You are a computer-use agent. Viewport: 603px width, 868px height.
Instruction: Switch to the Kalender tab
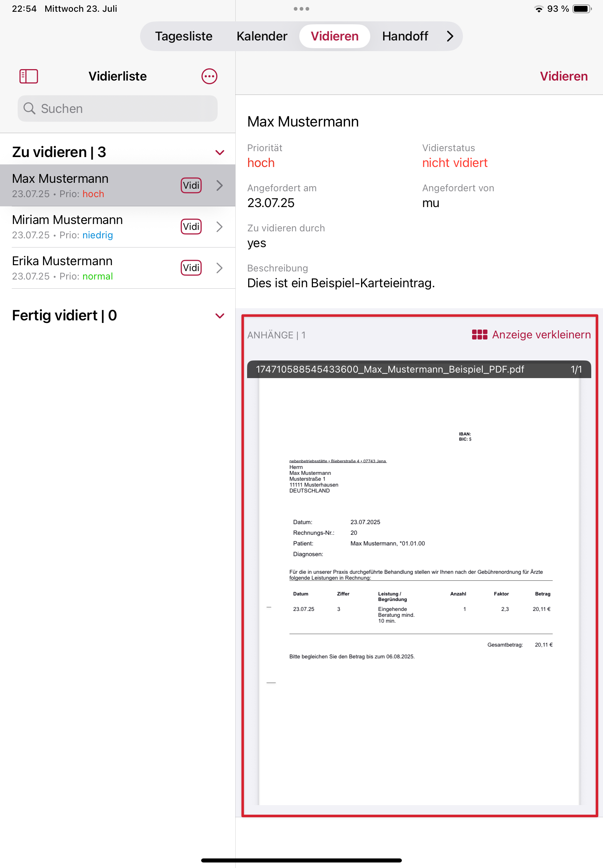[262, 36]
